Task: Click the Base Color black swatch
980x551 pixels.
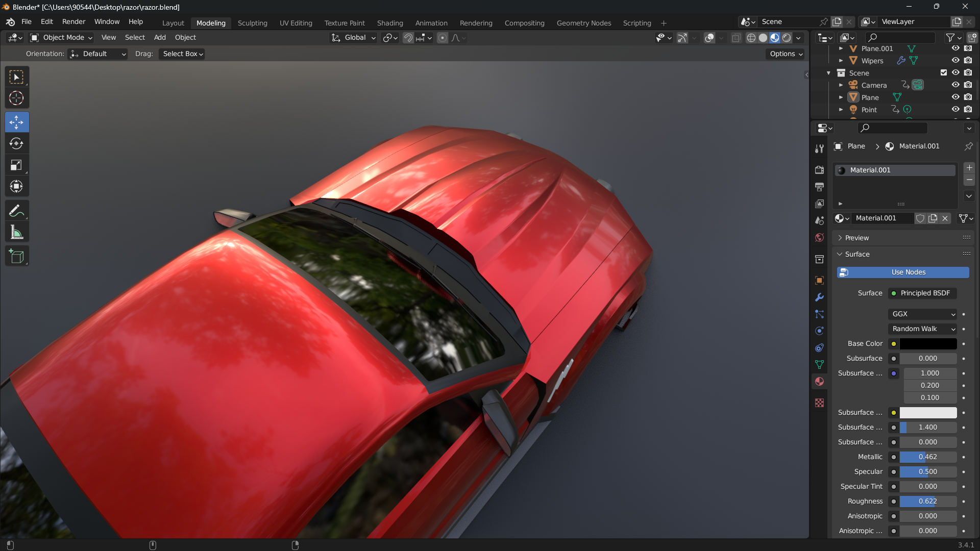Action: coord(928,344)
